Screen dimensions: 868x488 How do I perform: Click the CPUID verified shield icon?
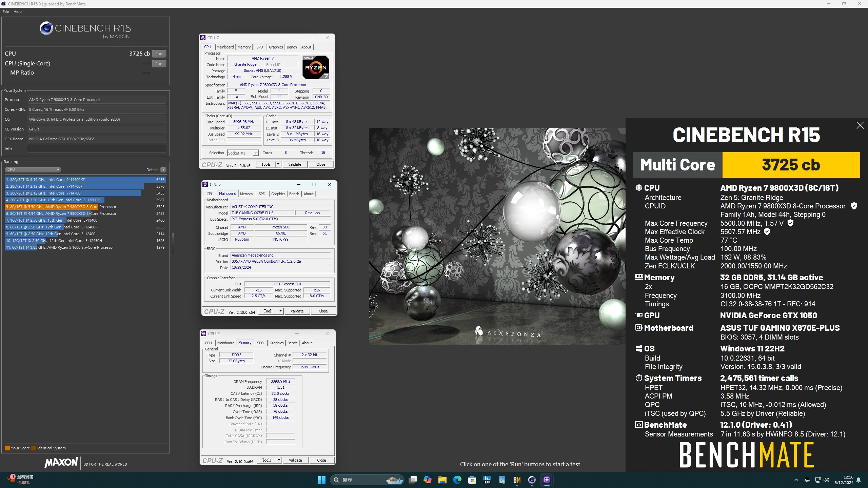pos(854,206)
